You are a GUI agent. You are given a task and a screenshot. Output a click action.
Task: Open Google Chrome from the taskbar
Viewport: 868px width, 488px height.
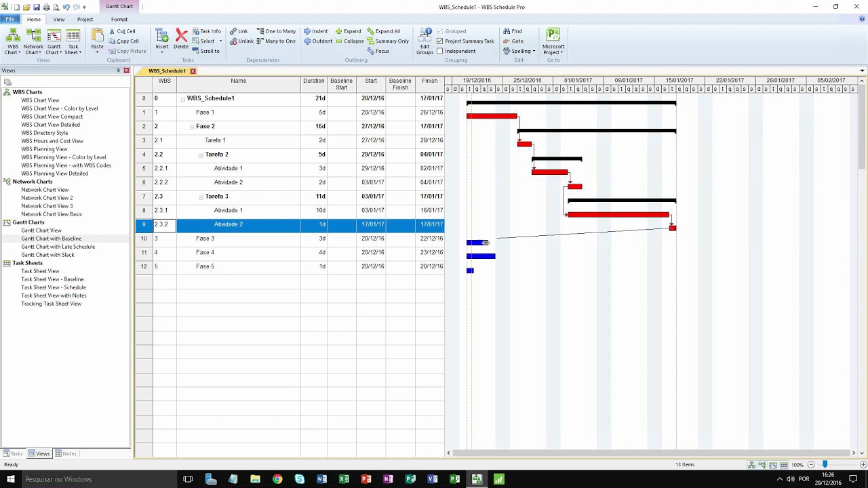tap(277, 479)
